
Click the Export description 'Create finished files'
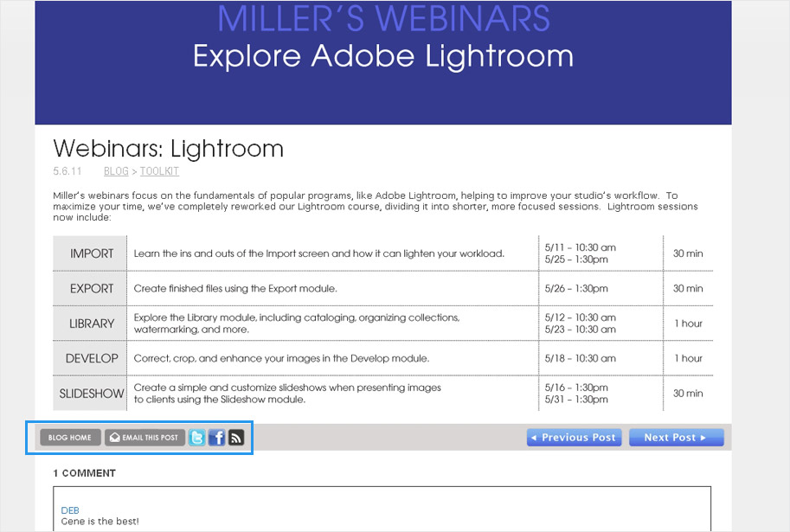point(235,289)
